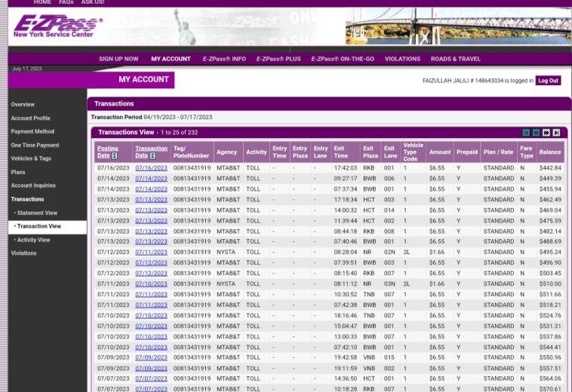The height and width of the screenshot is (392, 572).
Task: Open ASK US! in top bar
Action: coord(93,2)
